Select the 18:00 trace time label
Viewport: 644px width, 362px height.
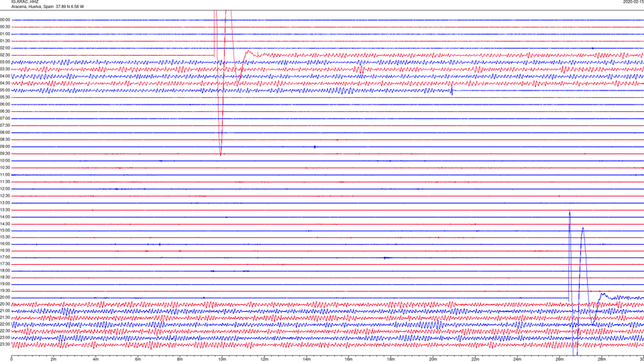point(5,271)
